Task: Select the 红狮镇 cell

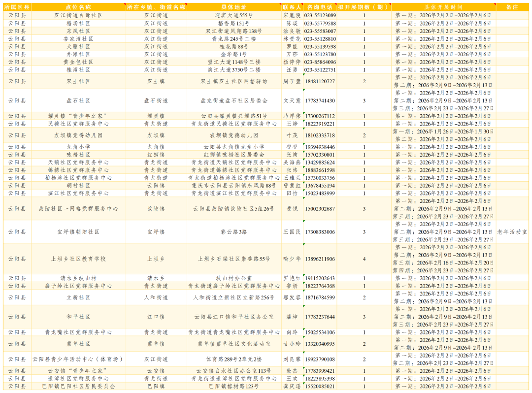Action: 156,155
